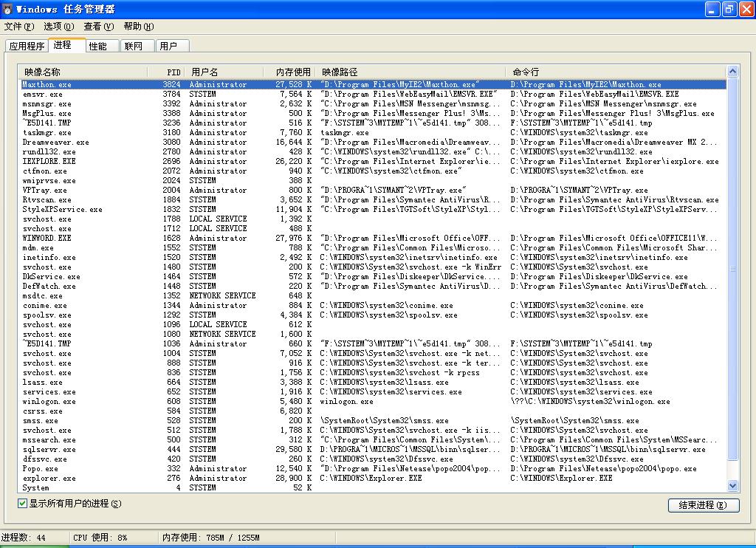Select the emsvr.exe process
The width and height of the screenshot is (756, 548).
[374, 94]
